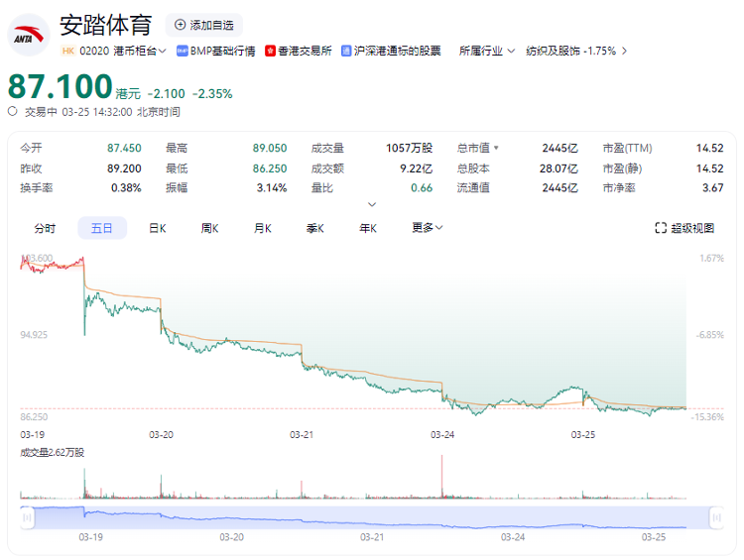Screen dimensions: 744x560
Task: Open 沪深港通标的股票 tag link
Action: tap(397, 51)
